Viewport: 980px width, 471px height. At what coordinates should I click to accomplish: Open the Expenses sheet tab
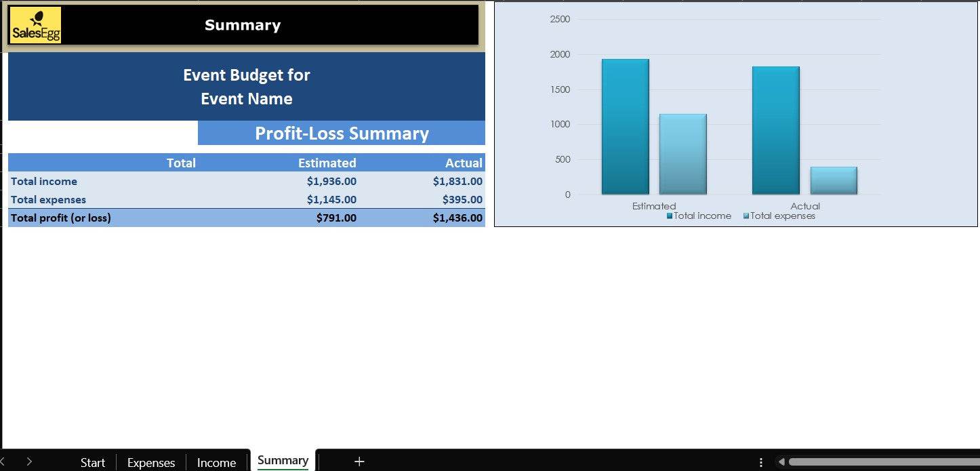(x=151, y=462)
